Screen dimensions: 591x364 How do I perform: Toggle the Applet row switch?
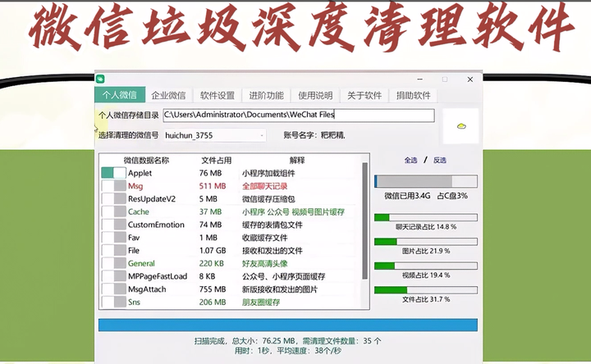[113, 173]
